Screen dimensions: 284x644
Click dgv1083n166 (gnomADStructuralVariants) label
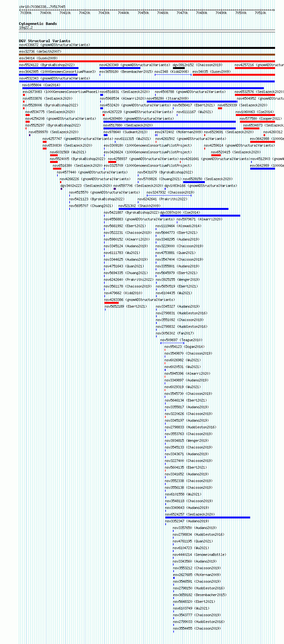[x=201, y=186]
